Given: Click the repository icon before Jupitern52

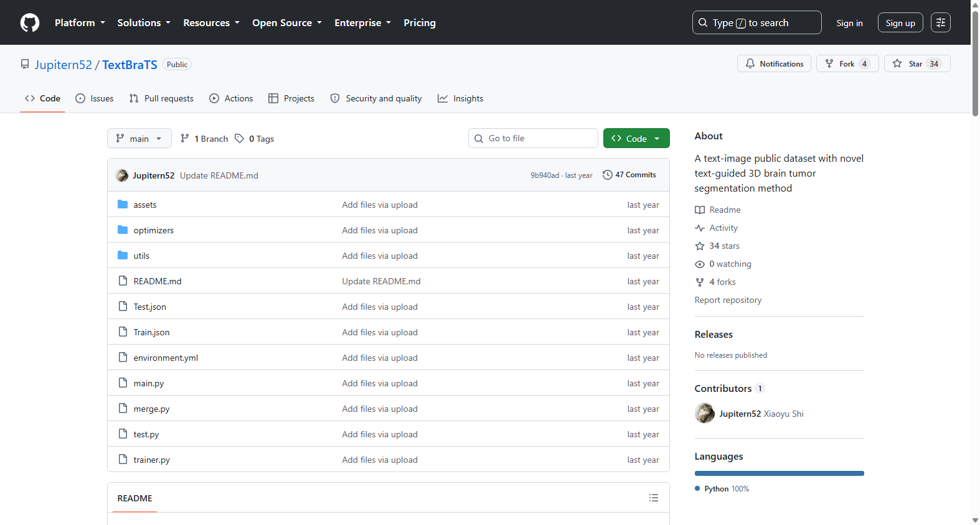Looking at the screenshot, I should click(x=25, y=65).
